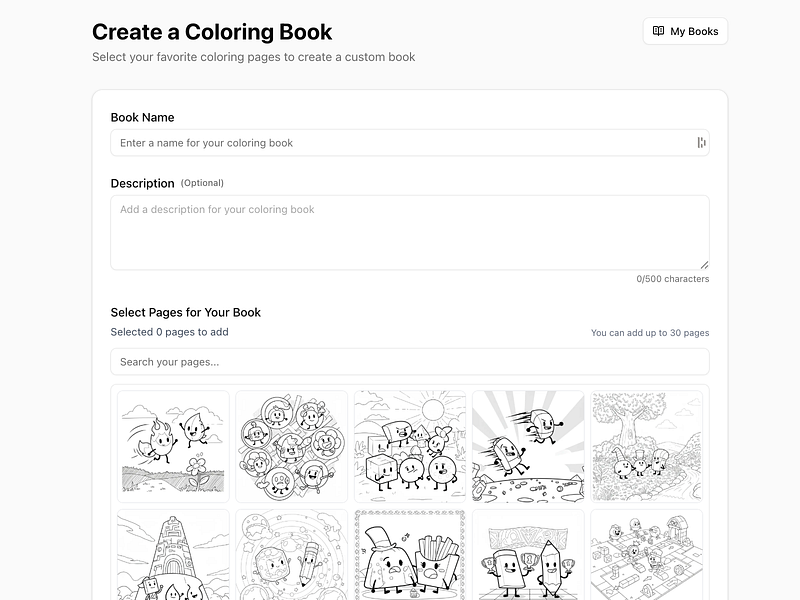Click the open-book icon on My Books button

click(x=658, y=31)
